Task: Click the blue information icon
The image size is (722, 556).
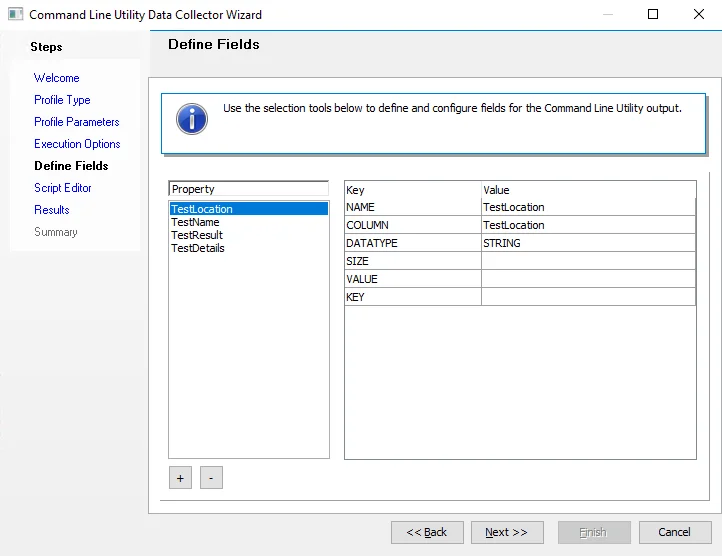Action: [192, 119]
